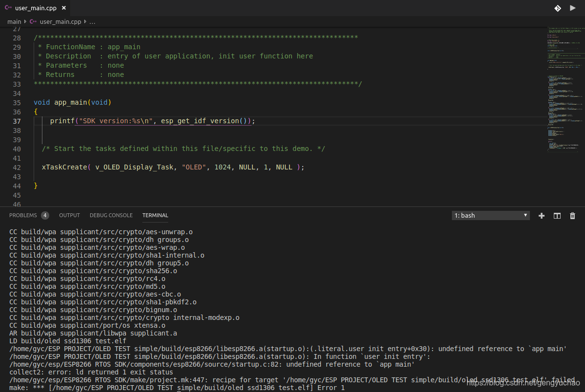Click line number 42 in gutter

17,168
